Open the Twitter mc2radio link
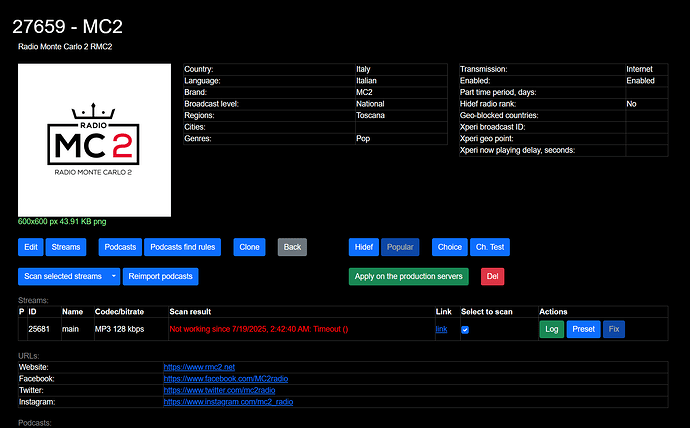This screenshot has width=690, height=428. pyautogui.click(x=219, y=390)
